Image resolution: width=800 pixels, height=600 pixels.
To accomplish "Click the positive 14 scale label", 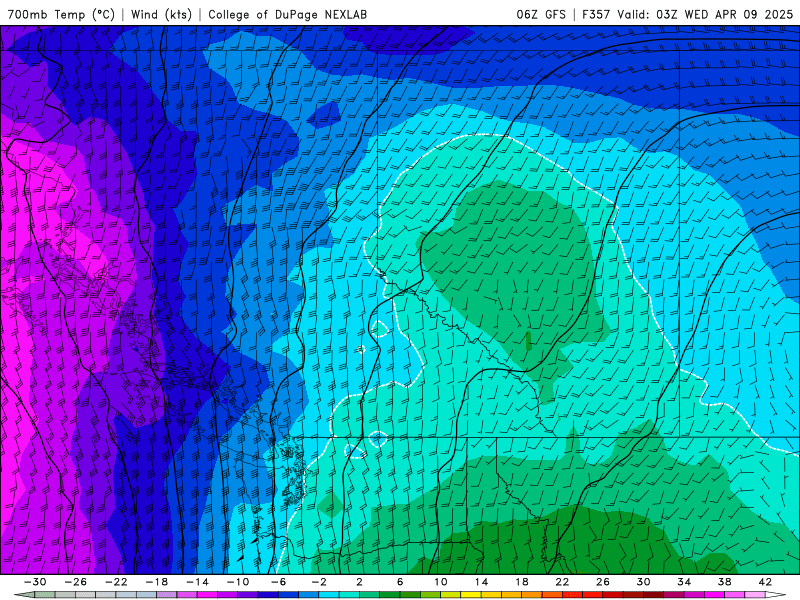I will coord(481,582).
